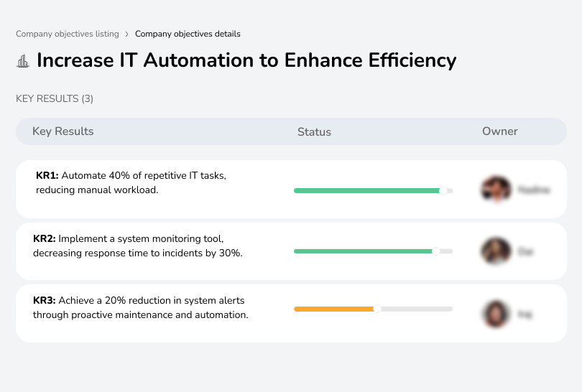Open the KR1 Automate 40% key result
Image resolution: width=582 pixels, height=392 pixels.
pyautogui.click(x=131, y=182)
